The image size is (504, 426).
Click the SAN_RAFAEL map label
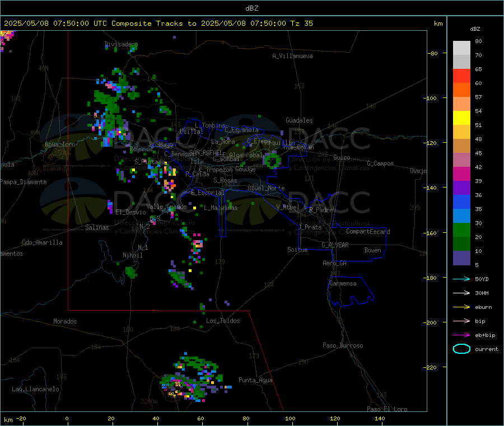click(205, 153)
